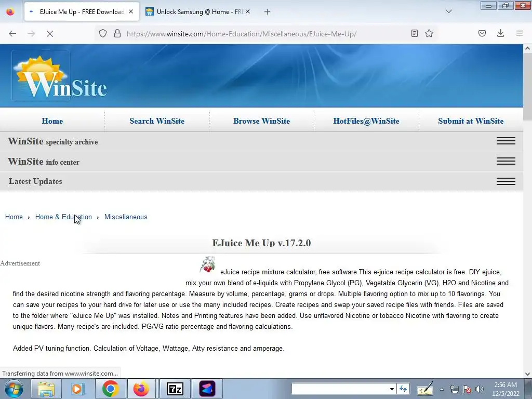Open tablet input pen icon in taskbar
532x399 pixels.
pyautogui.click(x=425, y=389)
